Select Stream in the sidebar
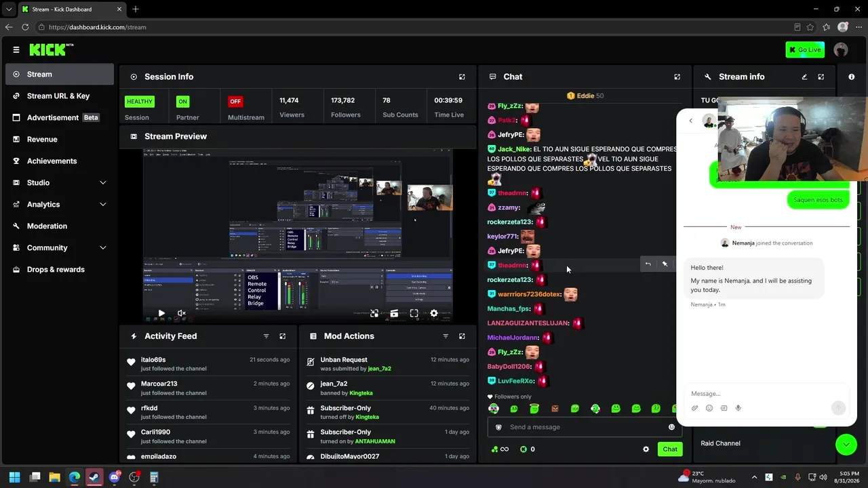The image size is (868, 488). click(x=60, y=74)
